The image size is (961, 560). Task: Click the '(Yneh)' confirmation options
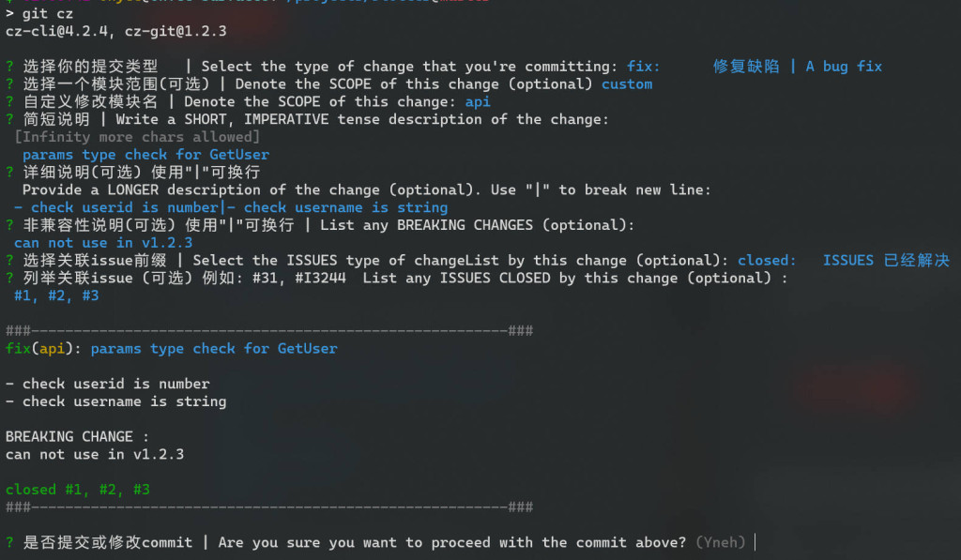(x=721, y=542)
